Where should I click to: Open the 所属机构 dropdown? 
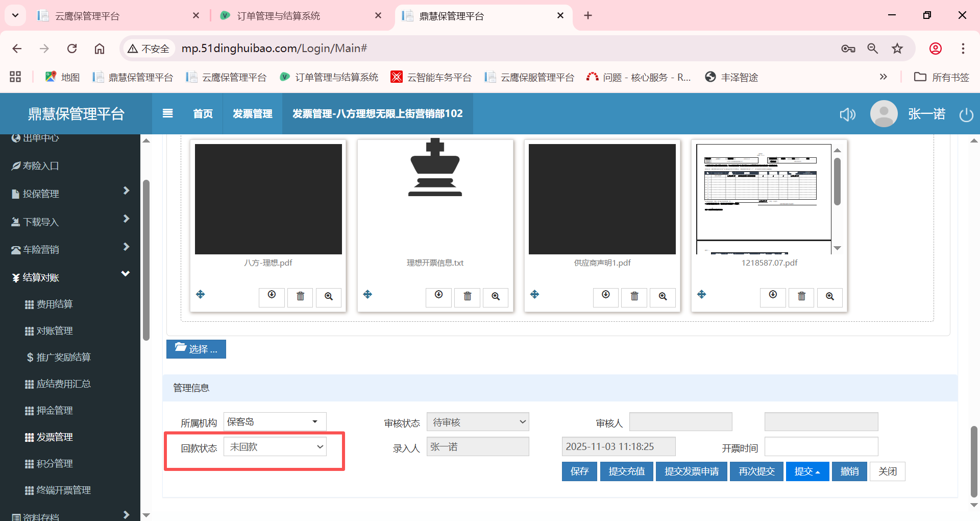(x=275, y=422)
